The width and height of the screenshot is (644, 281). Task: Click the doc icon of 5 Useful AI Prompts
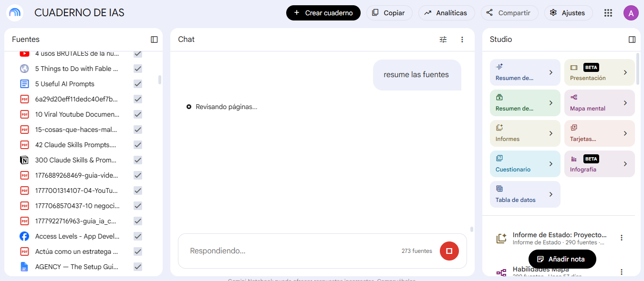click(x=24, y=84)
